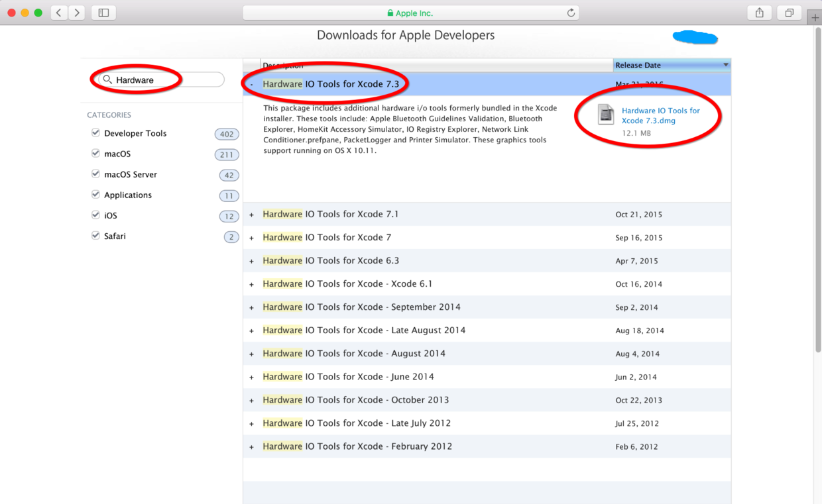The height and width of the screenshot is (504, 822).
Task: Click the Feb 6, 2012 release date
Action: (x=636, y=446)
